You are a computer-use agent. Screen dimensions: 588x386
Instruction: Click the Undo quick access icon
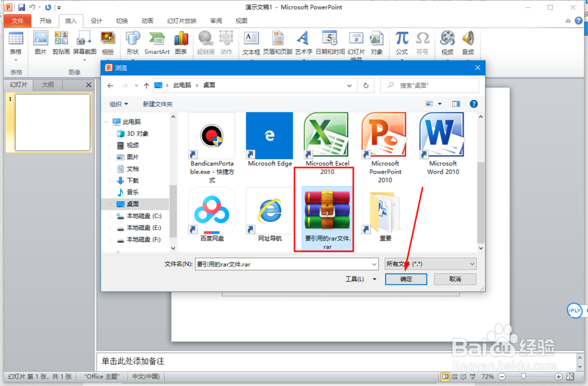pos(32,7)
